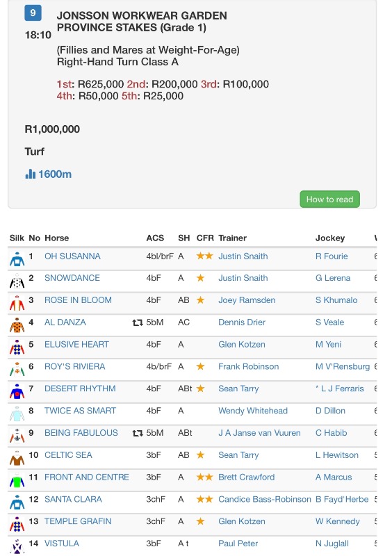392x556 pixels.
Task: Click the red-and-yellow silk for ROSE IN BLOOM
Action: click(17, 303)
